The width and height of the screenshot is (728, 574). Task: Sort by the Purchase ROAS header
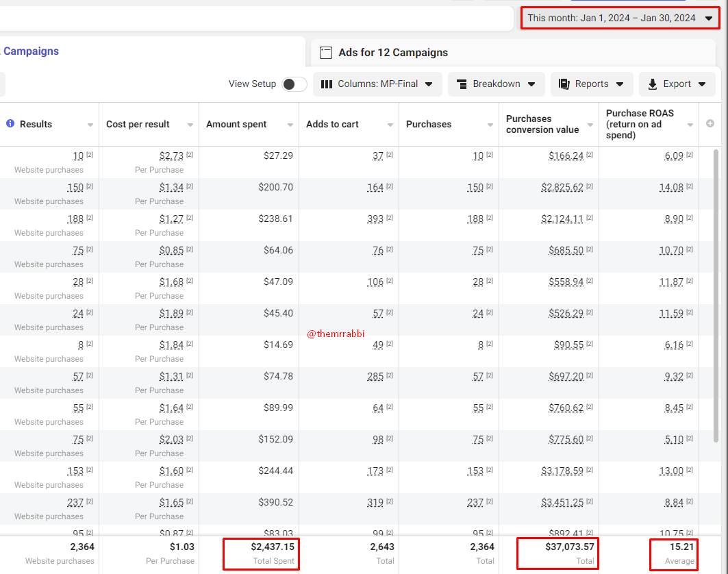tap(640, 124)
